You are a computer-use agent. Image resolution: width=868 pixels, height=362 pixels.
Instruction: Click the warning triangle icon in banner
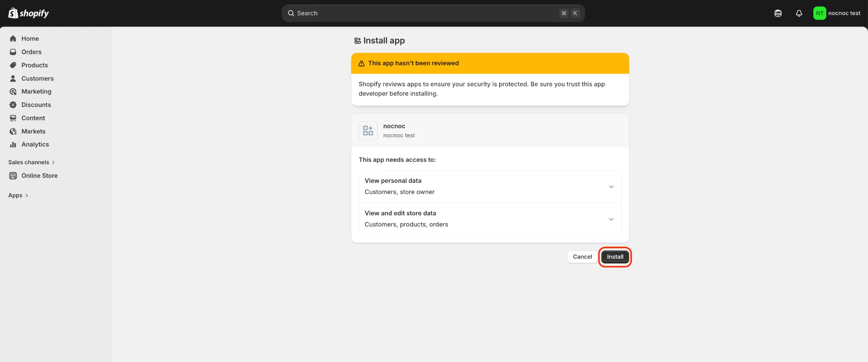[362, 64]
